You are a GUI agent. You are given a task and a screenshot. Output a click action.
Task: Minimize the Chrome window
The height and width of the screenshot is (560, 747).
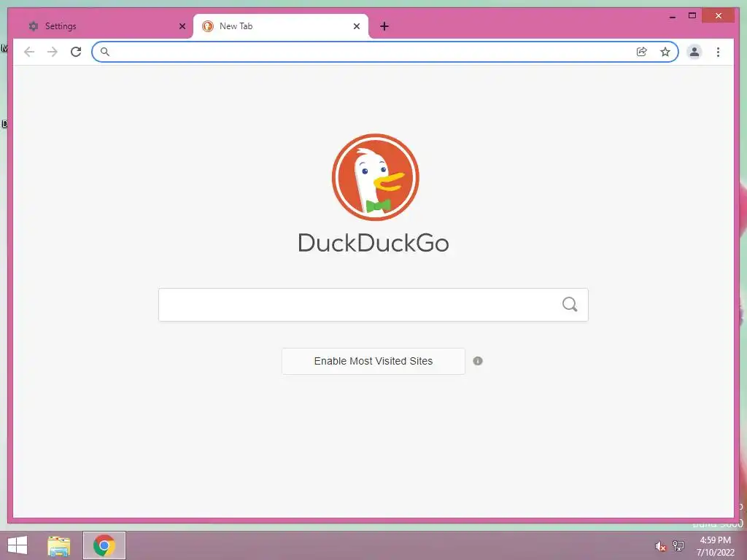point(673,16)
